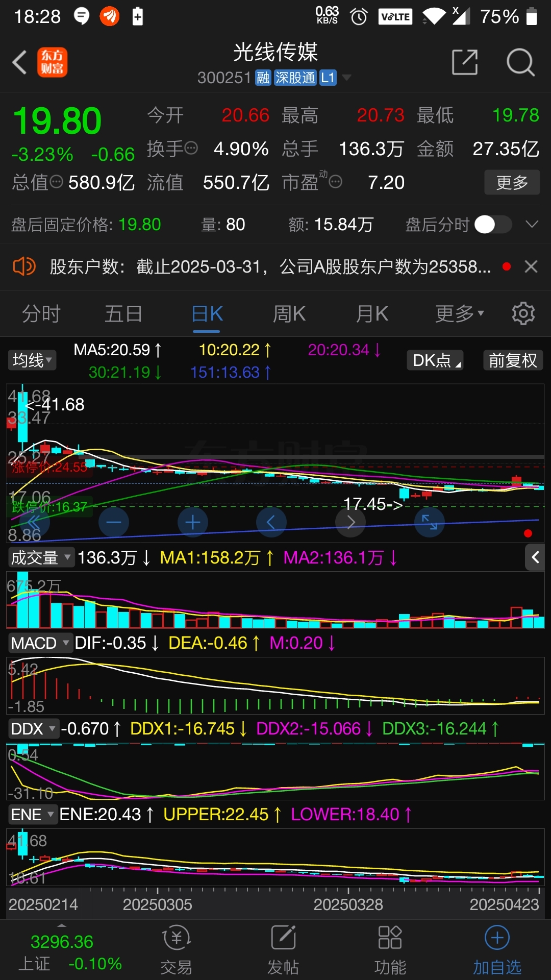Open the 均线 indicator dropdown

click(x=32, y=360)
